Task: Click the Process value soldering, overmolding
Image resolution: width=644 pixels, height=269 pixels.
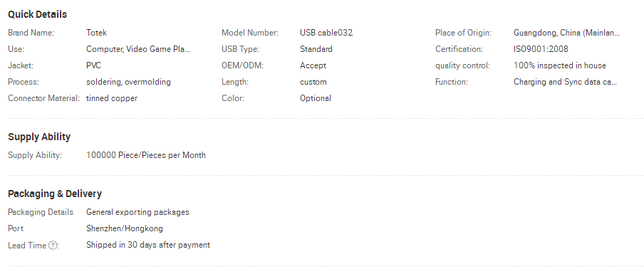Action: tap(128, 82)
